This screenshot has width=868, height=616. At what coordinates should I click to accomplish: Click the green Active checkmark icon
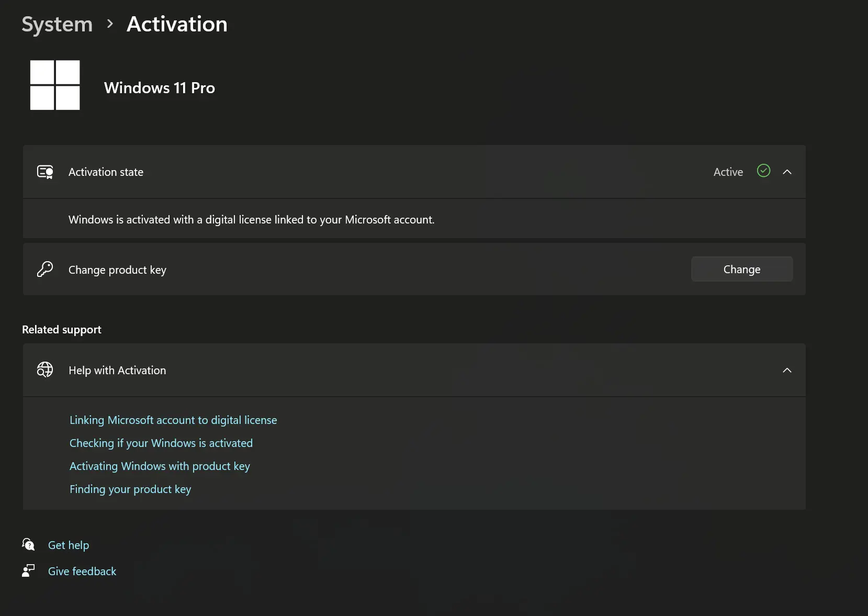click(x=763, y=171)
